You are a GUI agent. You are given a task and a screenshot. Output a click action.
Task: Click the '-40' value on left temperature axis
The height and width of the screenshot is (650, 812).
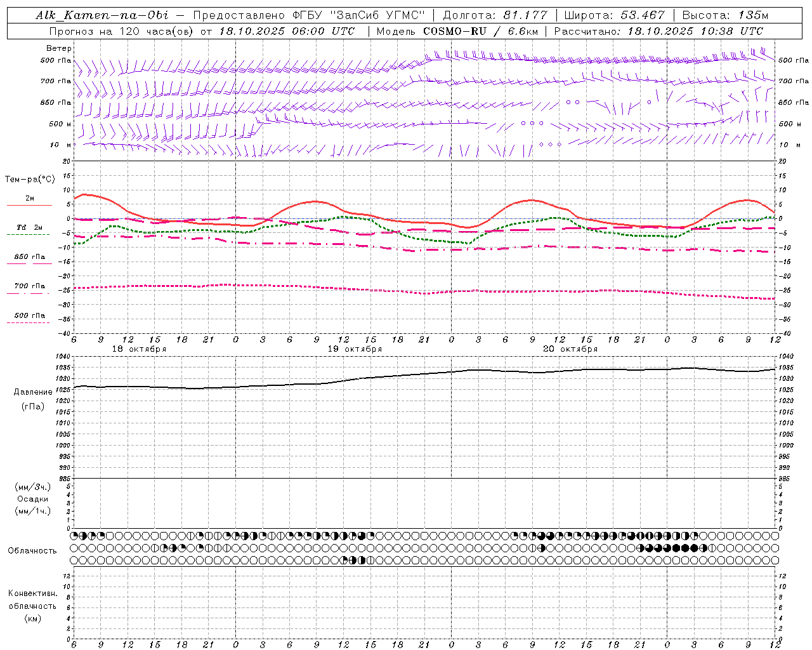tap(65, 333)
